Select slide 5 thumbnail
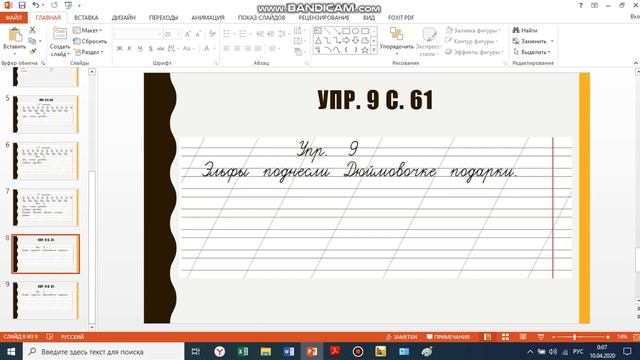 pos(46,114)
